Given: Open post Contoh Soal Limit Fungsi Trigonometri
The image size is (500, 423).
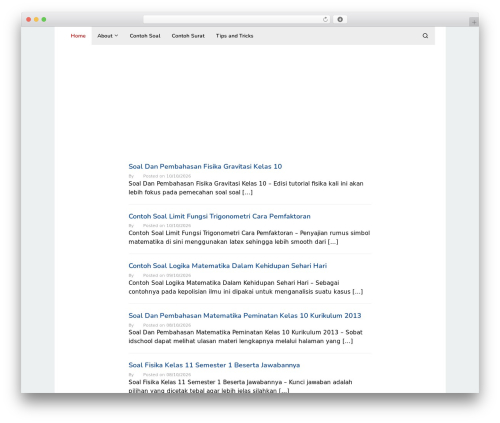Looking at the screenshot, I should click(x=219, y=216).
